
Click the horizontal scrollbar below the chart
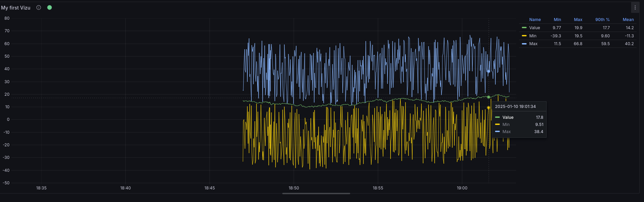(x=316, y=194)
